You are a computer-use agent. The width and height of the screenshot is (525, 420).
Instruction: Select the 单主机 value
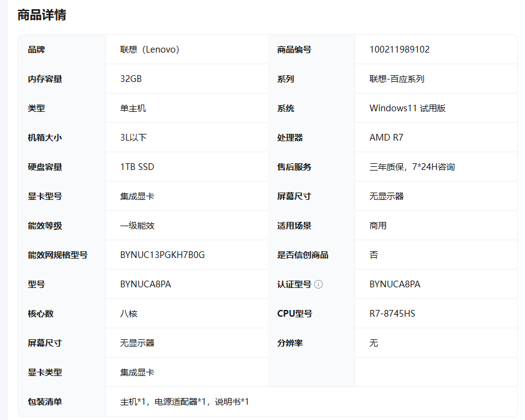point(133,108)
